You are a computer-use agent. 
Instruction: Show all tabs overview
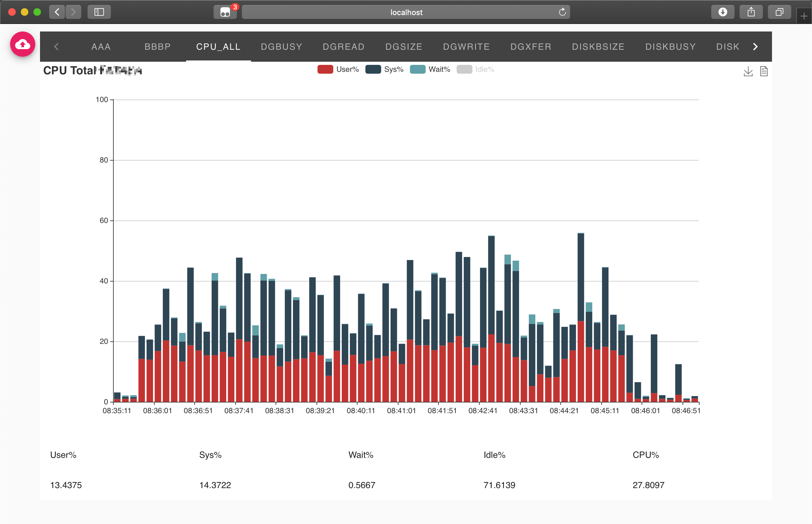pos(779,12)
